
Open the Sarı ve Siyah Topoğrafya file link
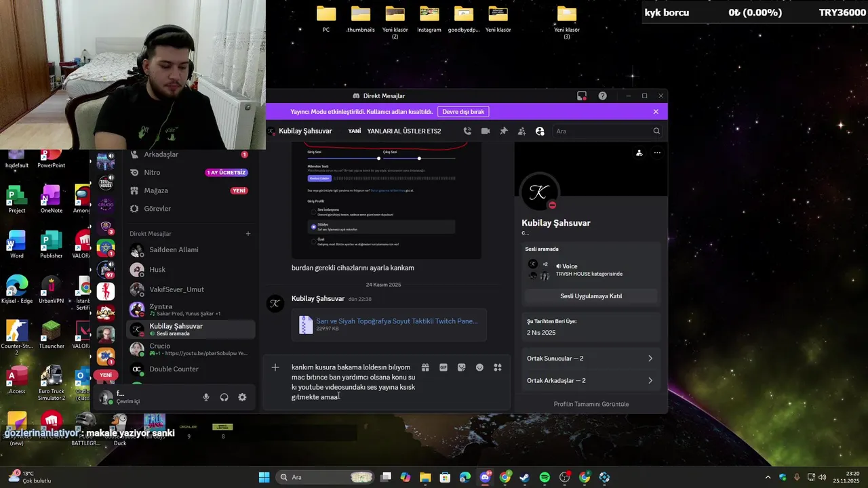[397, 321]
